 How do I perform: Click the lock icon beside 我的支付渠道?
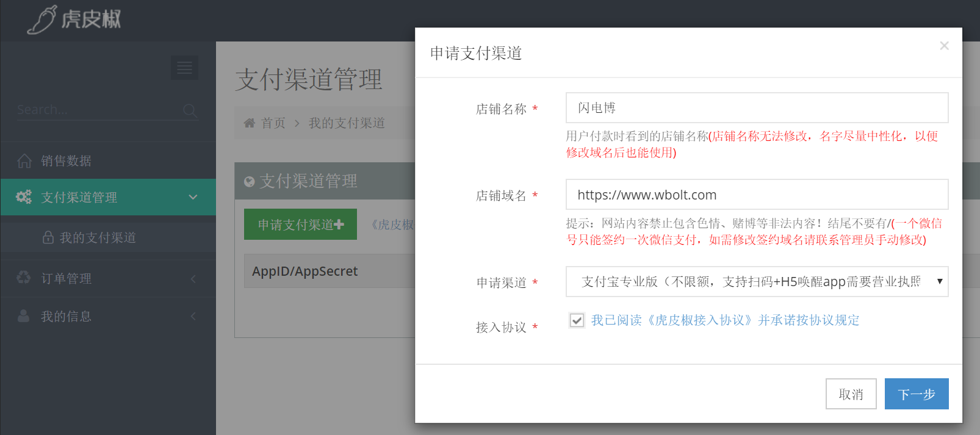[x=48, y=237]
